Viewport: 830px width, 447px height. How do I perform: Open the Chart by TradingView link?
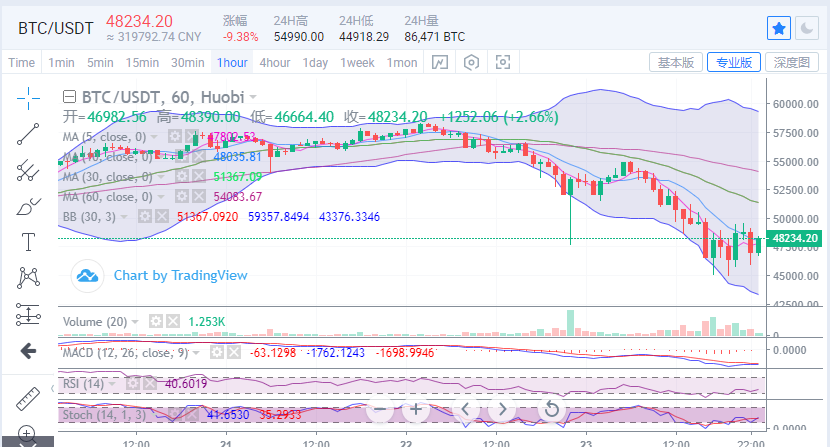(181, 275)
